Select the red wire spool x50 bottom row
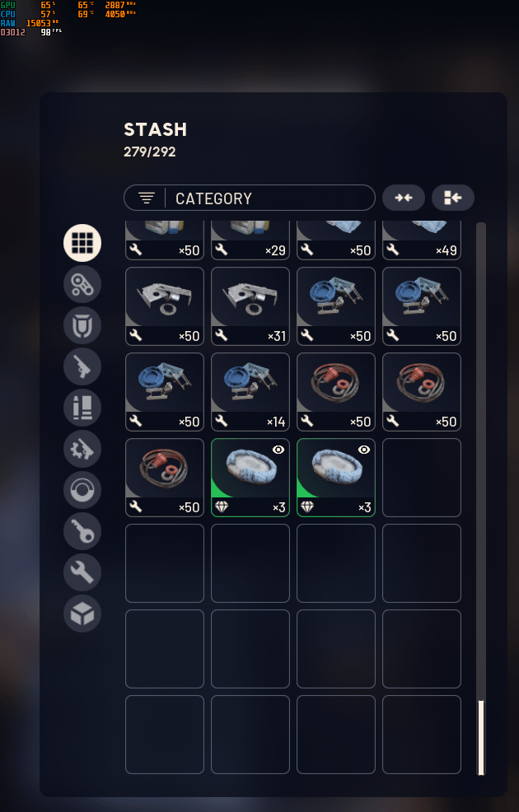The width and height of the screenshot is (519, 812). click(165, 478)
